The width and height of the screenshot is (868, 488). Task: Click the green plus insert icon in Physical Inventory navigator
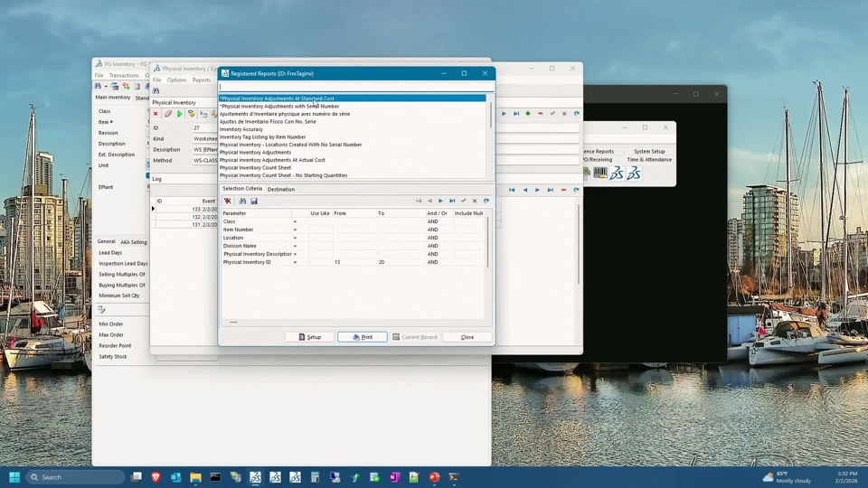(x=528, y=114)
